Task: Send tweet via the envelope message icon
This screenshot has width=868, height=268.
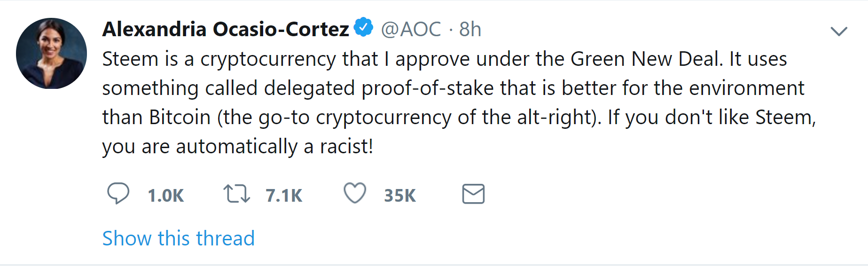Action: tap(473, 194)
